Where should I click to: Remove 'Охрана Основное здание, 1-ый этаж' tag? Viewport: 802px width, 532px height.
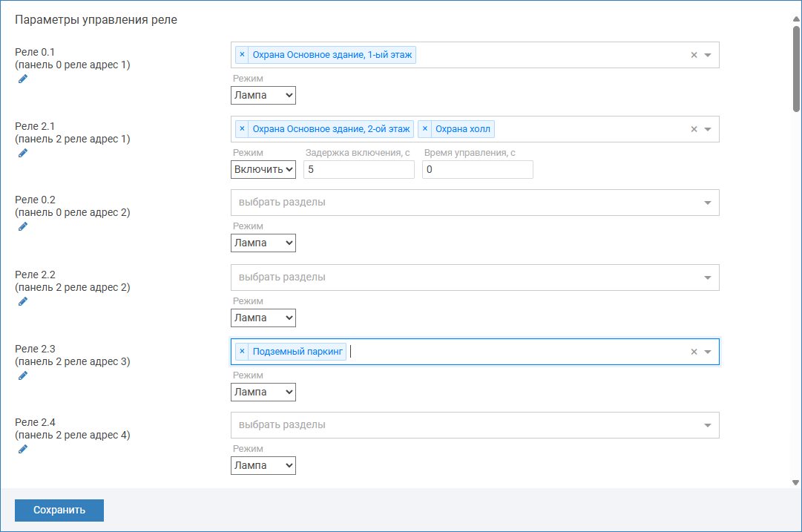242,55
